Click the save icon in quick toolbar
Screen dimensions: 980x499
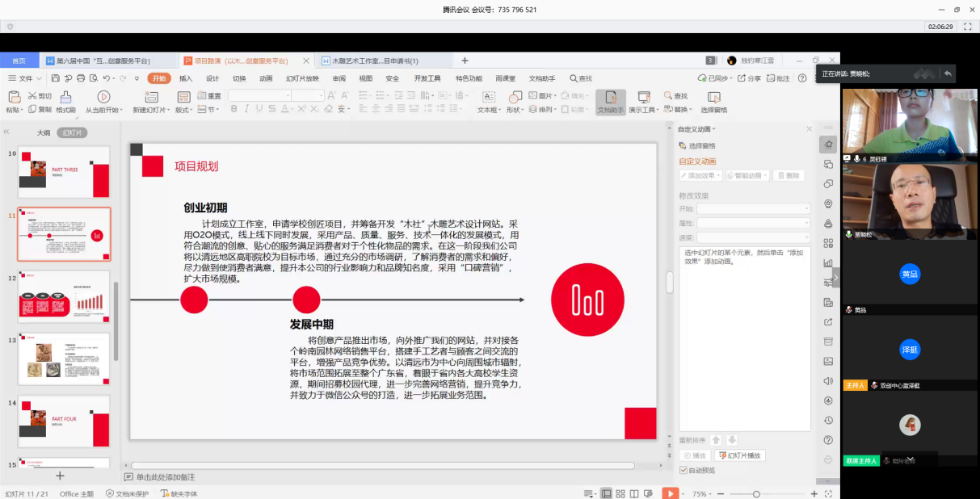[x=55, y=78]
